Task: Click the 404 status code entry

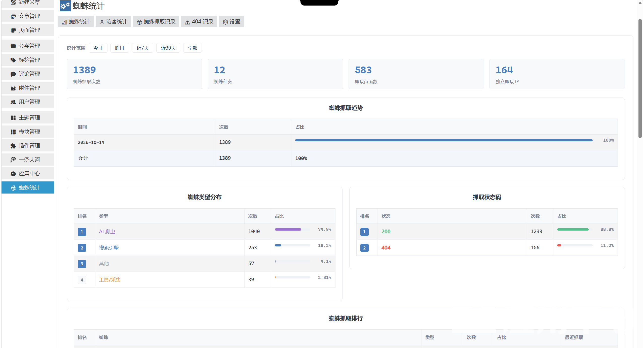Action: (x=386, y=248)
